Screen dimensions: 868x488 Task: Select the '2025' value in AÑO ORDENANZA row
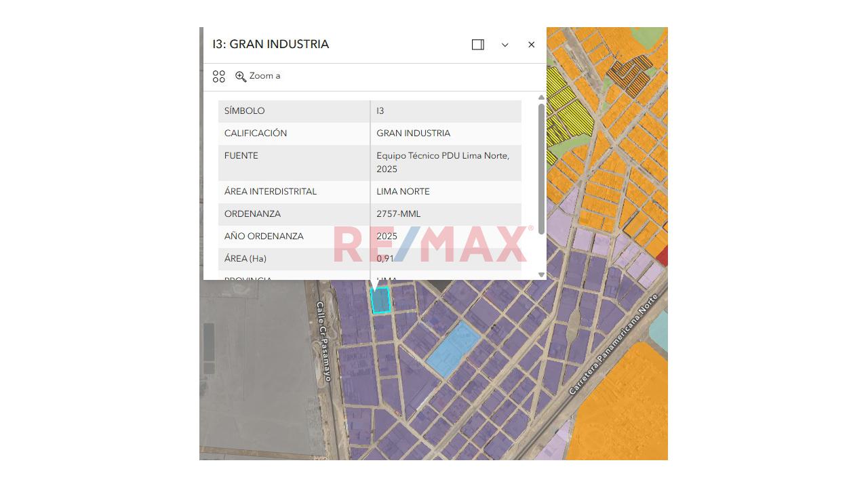(387, 237)
